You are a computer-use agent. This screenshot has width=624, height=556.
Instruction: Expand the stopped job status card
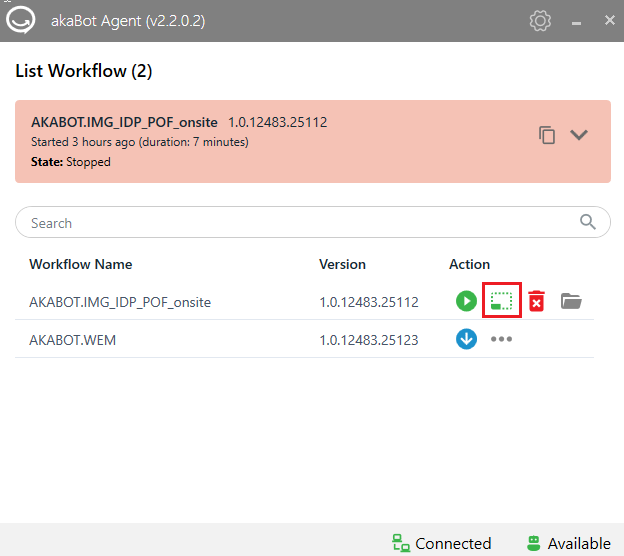579,135
